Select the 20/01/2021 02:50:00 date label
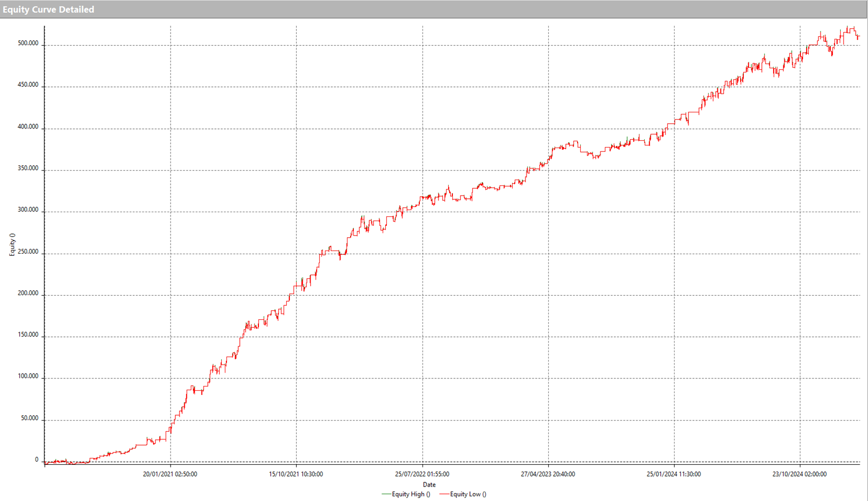 point(170,474)
